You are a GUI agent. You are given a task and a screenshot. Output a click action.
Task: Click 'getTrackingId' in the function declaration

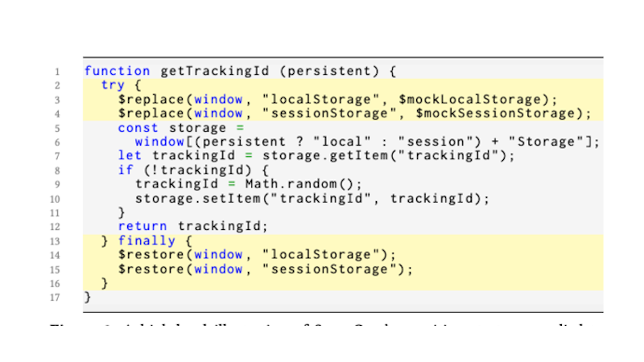coord(214,71)
